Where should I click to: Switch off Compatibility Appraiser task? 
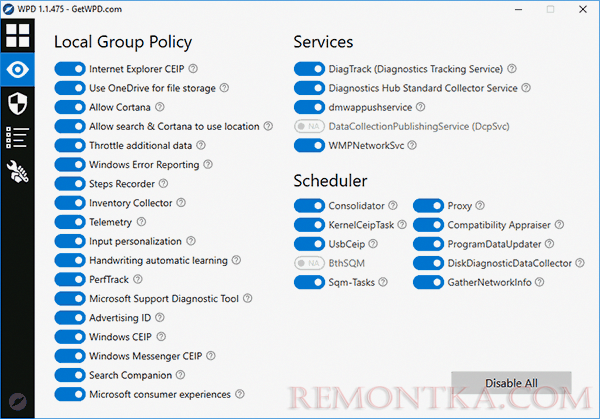428,225
